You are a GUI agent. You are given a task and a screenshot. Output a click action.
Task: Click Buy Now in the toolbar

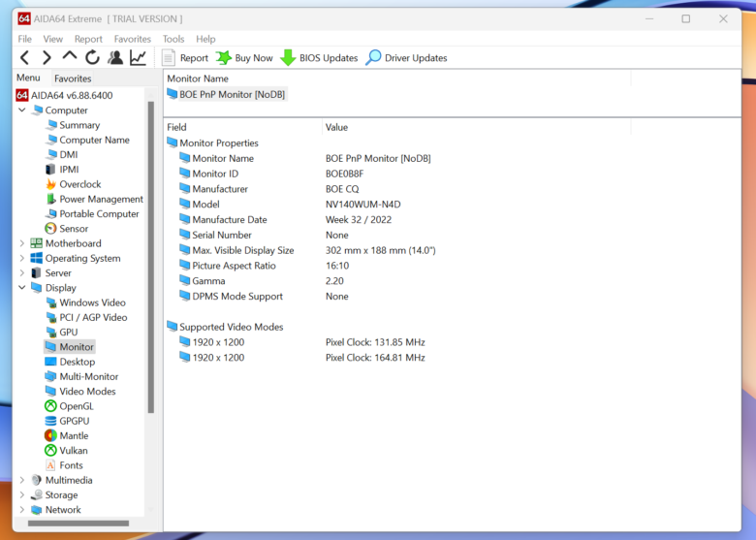(x=244, y=58)
